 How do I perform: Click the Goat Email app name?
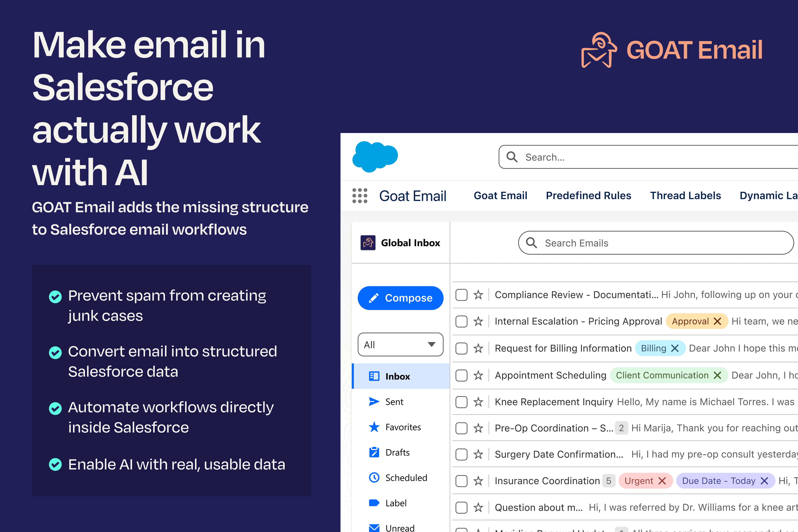[x=413, y=196]
